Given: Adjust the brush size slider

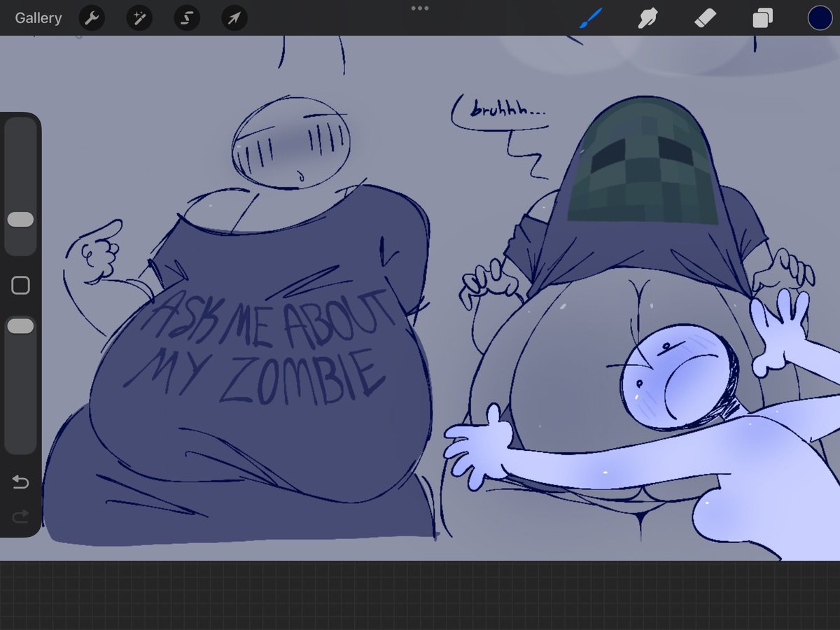Looking at the screenshot, I should point(20,220).
